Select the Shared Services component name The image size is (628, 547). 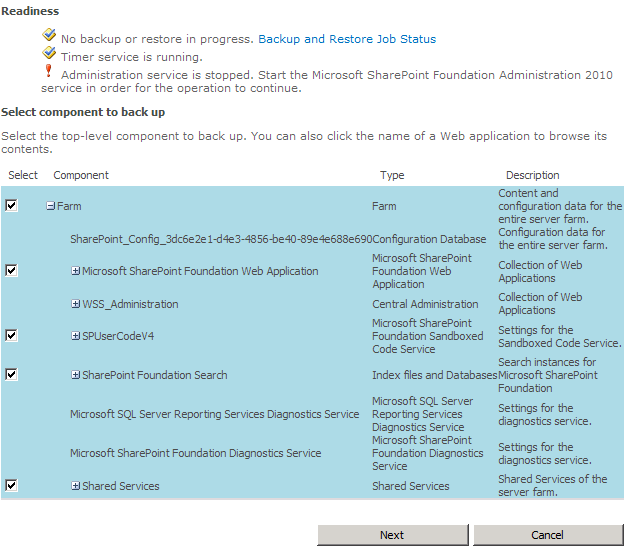(121, 486)
